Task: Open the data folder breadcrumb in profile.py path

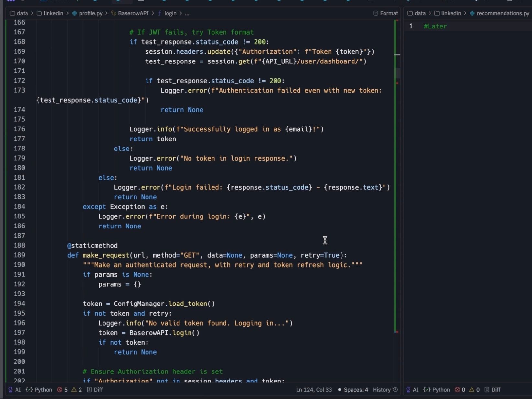Action: pos(19,13)
